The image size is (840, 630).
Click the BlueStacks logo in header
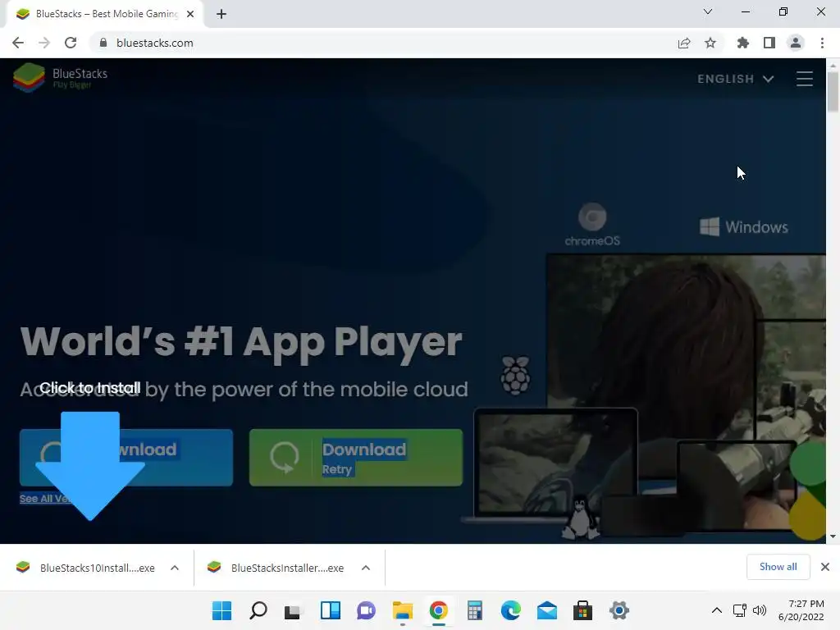[x=60, y=78]
